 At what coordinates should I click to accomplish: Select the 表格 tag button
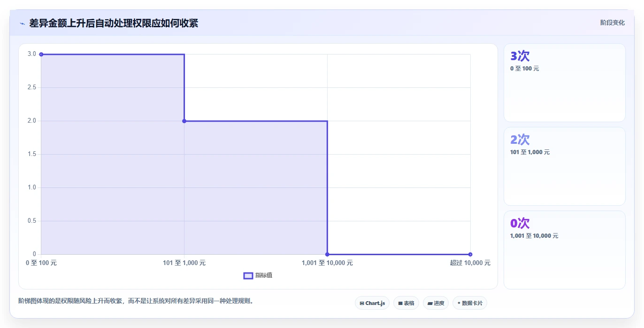(406, 303)
